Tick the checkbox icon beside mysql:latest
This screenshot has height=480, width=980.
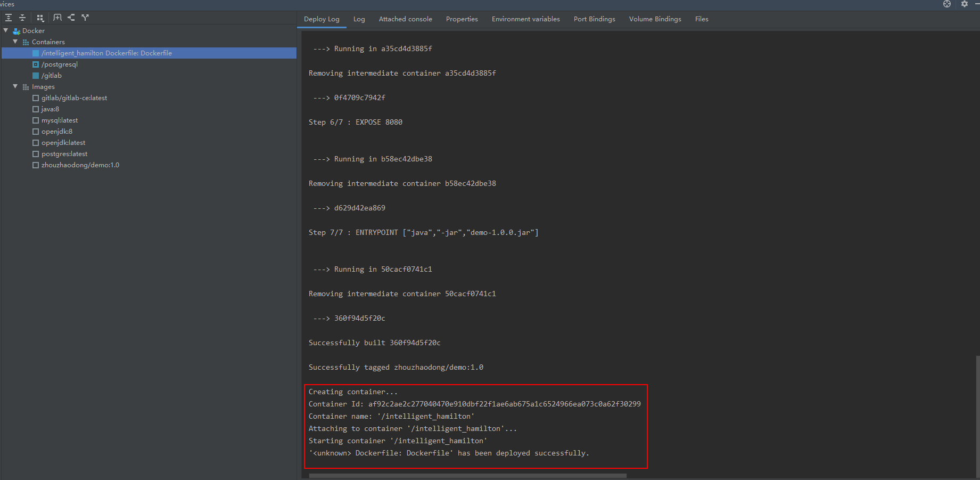(x=36, y=120)
